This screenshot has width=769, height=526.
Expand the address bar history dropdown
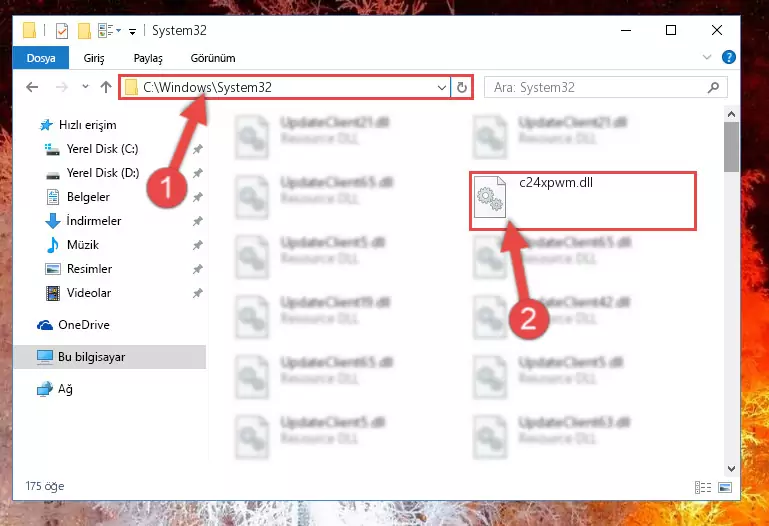[x=441, y=87]
